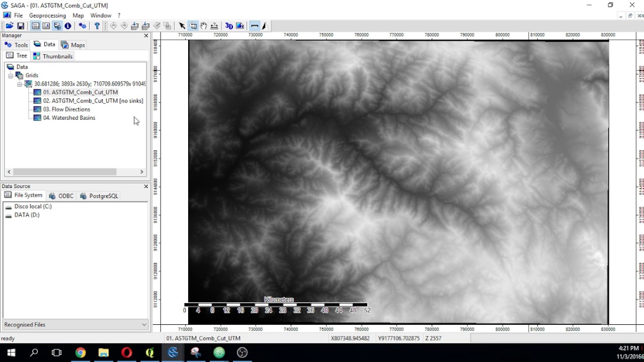Screen dimensions: 644x362
Task: Click the Open file toolbar icon
Action: click(x=10, y=26)
